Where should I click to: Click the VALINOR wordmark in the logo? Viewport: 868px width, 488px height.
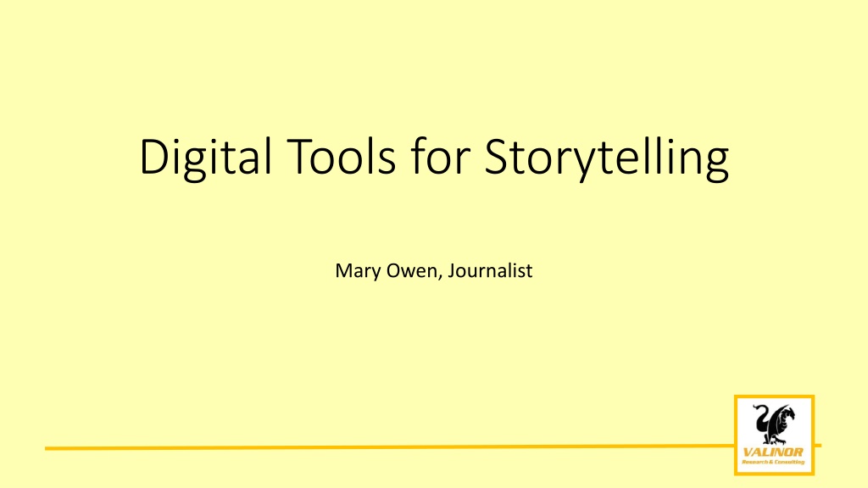pyautogui.click(x=773, y=452)
